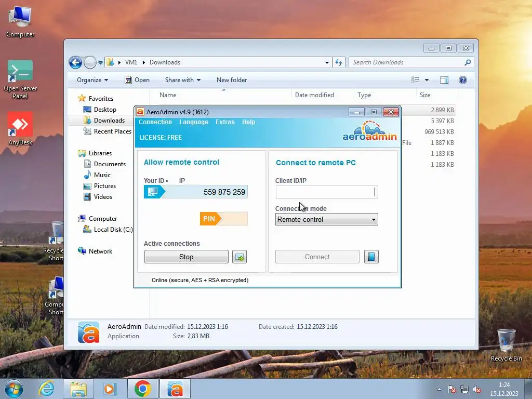Screen dimensions: 532x399
Task: Focus the Client ID/IP input field
Action: (327, 192)
